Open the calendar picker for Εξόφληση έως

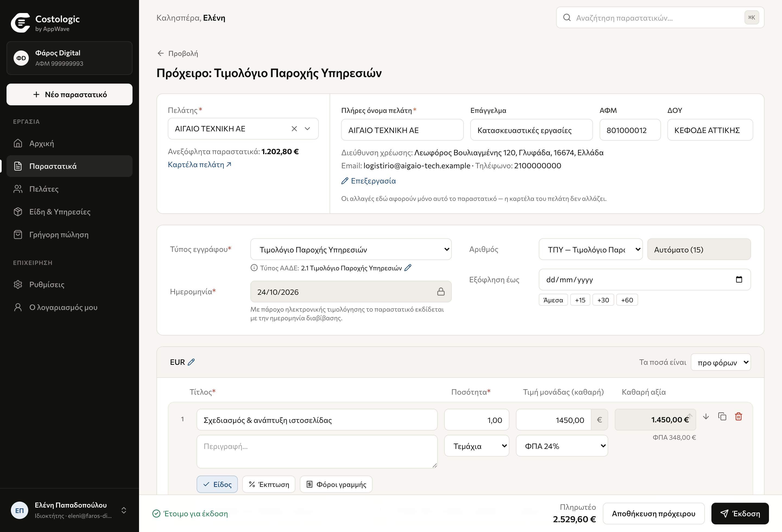tap(739, 280)
